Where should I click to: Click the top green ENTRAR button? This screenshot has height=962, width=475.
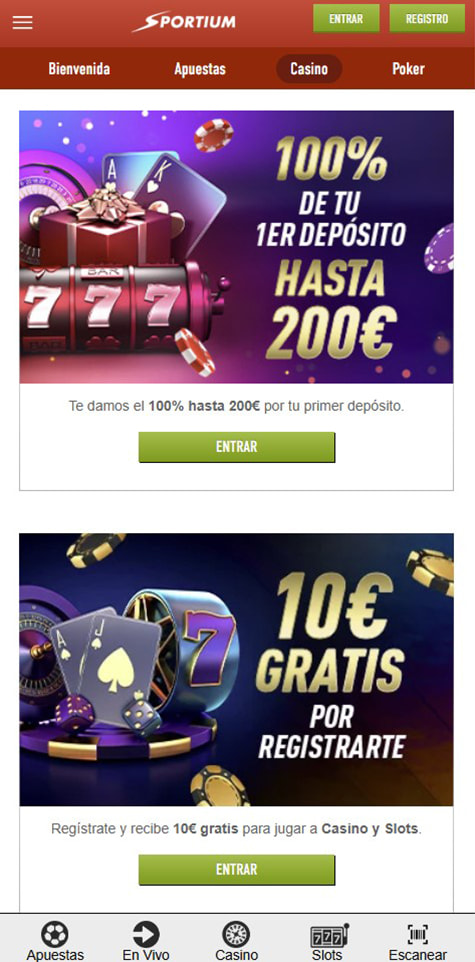tap(346, 18)
